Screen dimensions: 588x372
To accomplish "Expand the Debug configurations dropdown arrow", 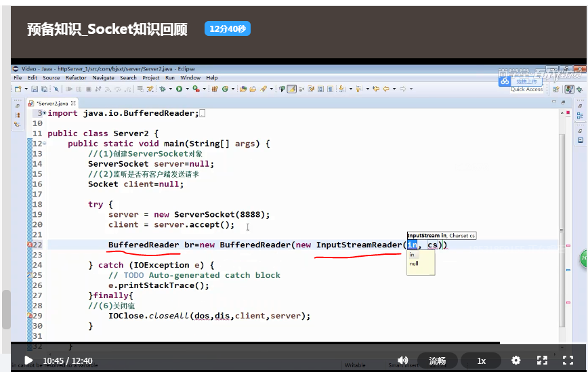I will [170, 89].
